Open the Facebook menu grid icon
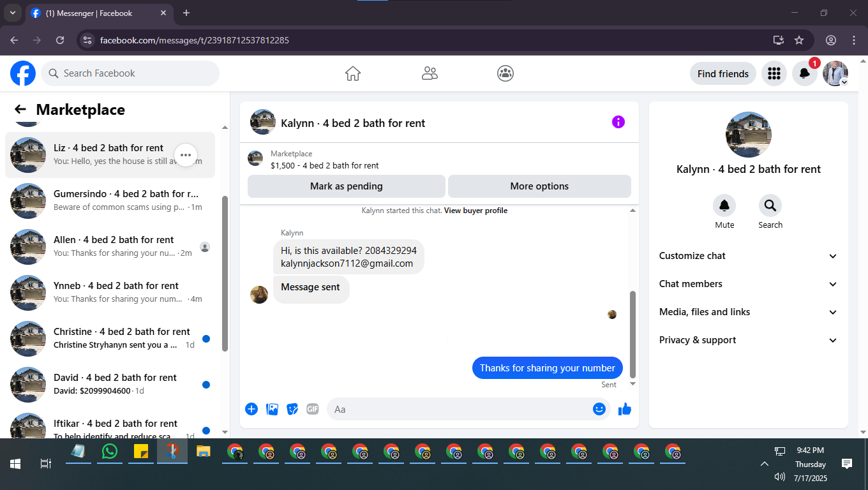 [774, 73]
